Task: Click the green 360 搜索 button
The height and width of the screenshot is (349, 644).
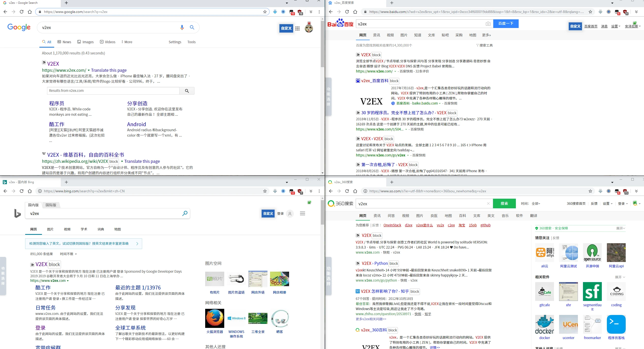Action: point(504,203)
